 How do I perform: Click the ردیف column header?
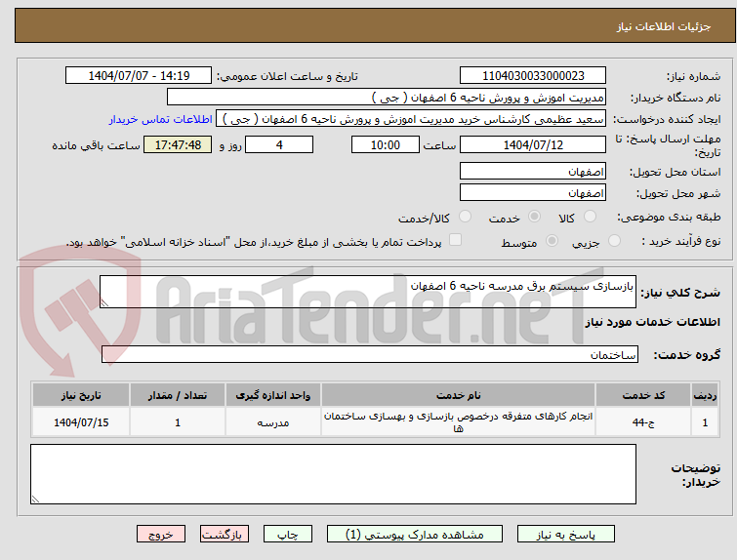tap(705, 395)
